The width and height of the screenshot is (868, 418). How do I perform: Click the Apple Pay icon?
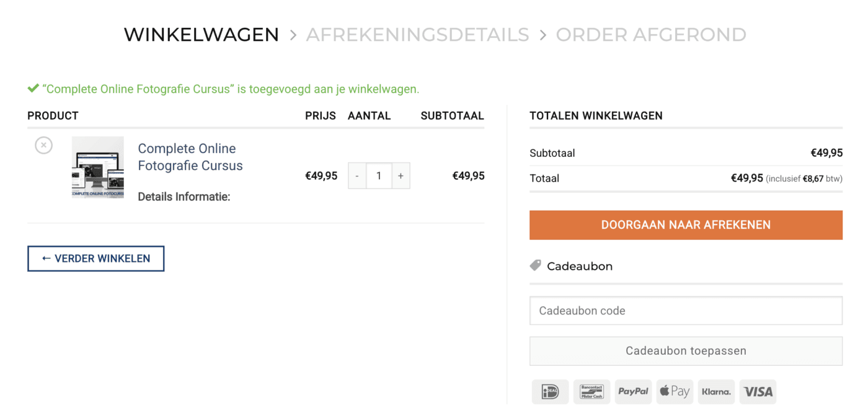point(675,391)
